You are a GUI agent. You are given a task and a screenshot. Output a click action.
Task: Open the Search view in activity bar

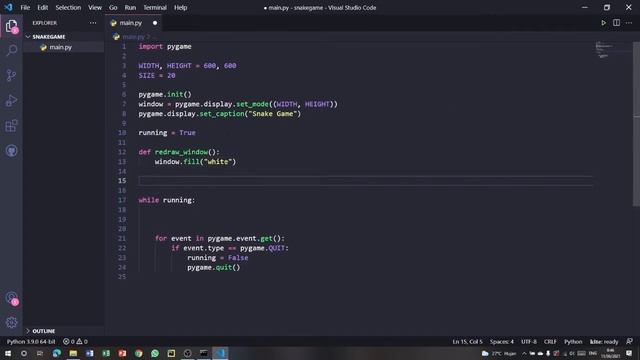[x=11, y=51]
